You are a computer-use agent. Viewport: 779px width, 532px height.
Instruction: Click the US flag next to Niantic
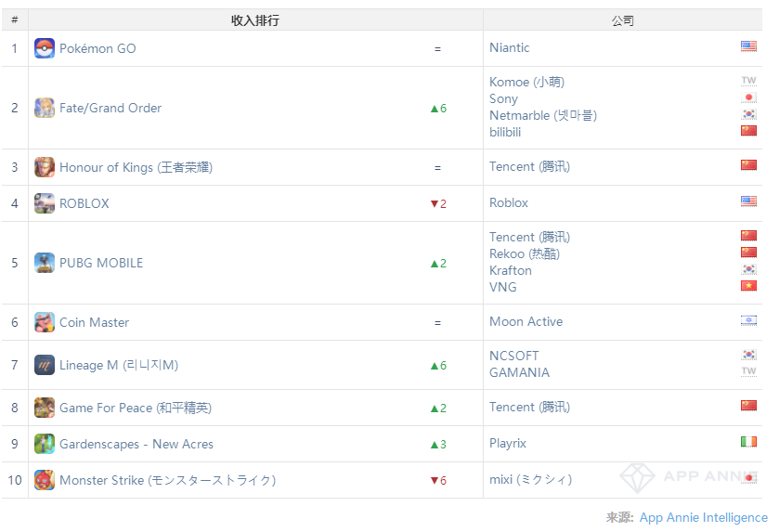click(x=748, y=46)
